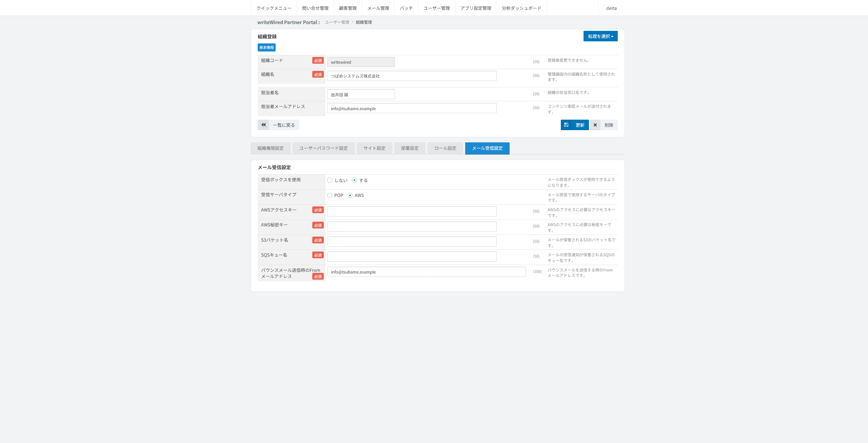
Task: Focus the 担当者名 input field
Action: 361,94
